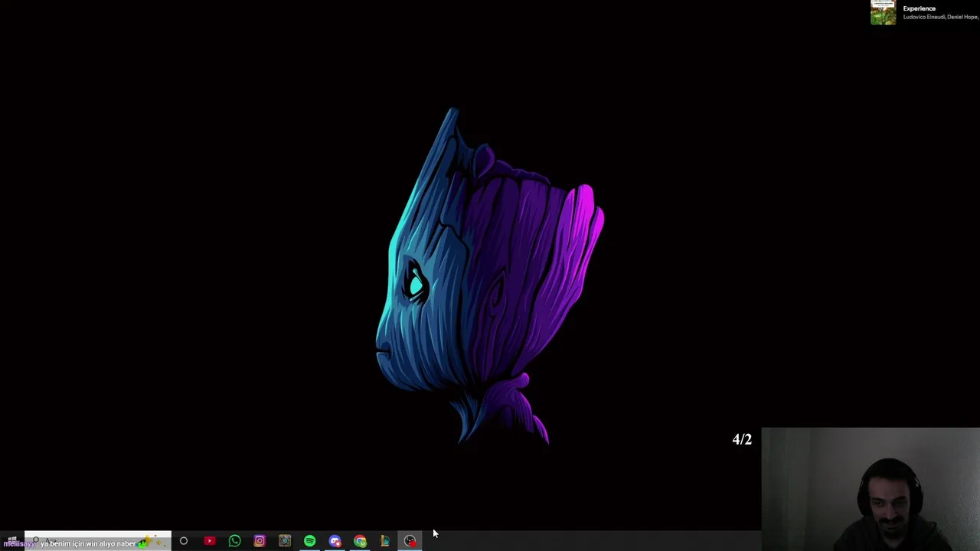Screen dimensions: 980x551
Task: Open Instagram from the taskbar
Action: (x=260, y=541)
